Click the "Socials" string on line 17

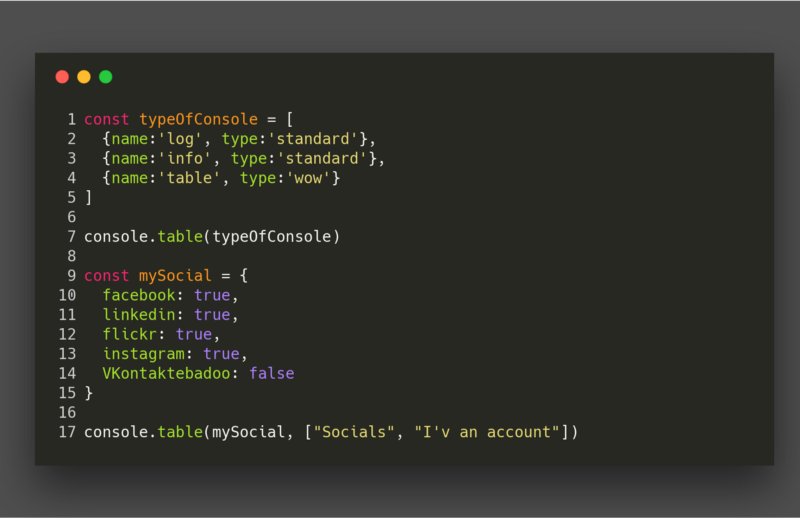click(x=354, y=432)
